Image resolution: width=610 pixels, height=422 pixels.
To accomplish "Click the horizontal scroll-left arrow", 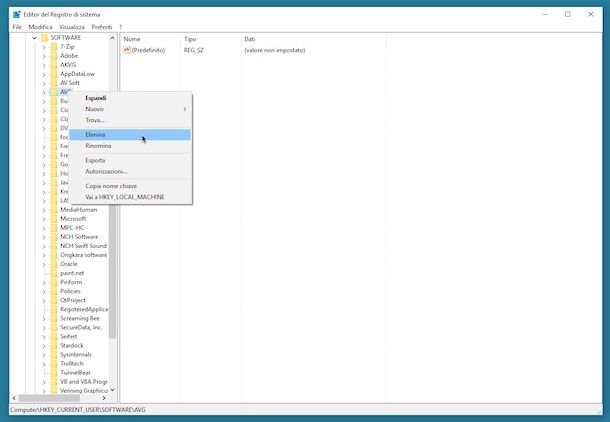I will (14, 398).
